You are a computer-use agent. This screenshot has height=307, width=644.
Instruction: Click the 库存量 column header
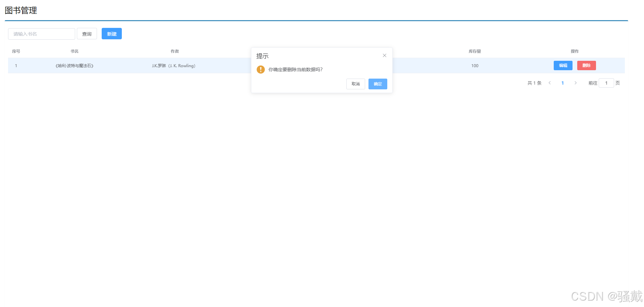474,51
